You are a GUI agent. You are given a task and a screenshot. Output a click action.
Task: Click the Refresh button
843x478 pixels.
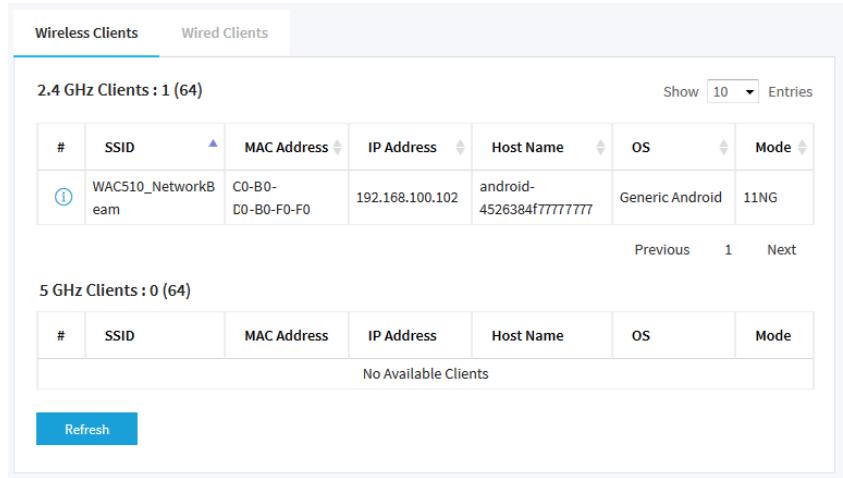click(87, 429)
